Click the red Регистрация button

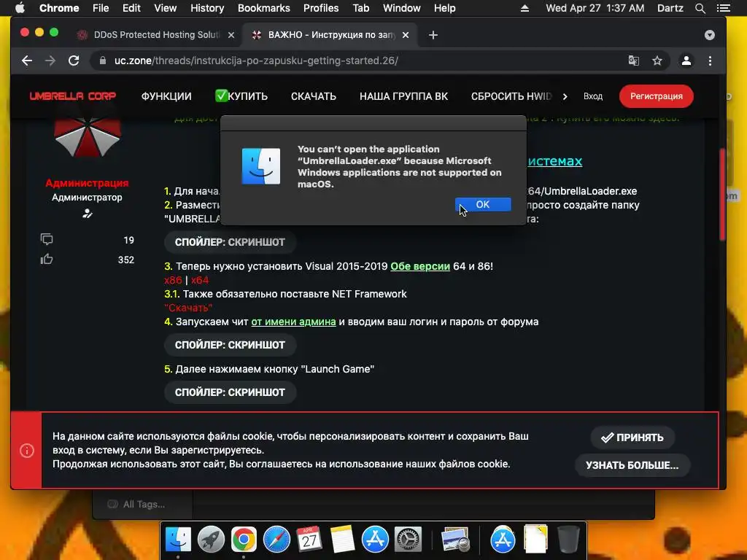click(656, 96)
